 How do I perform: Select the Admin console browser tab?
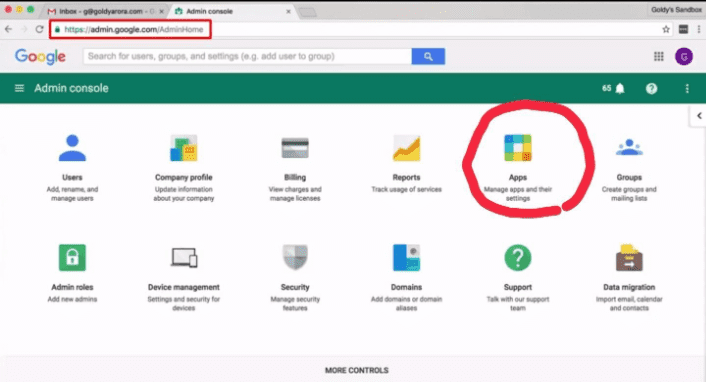coord(230,11)
